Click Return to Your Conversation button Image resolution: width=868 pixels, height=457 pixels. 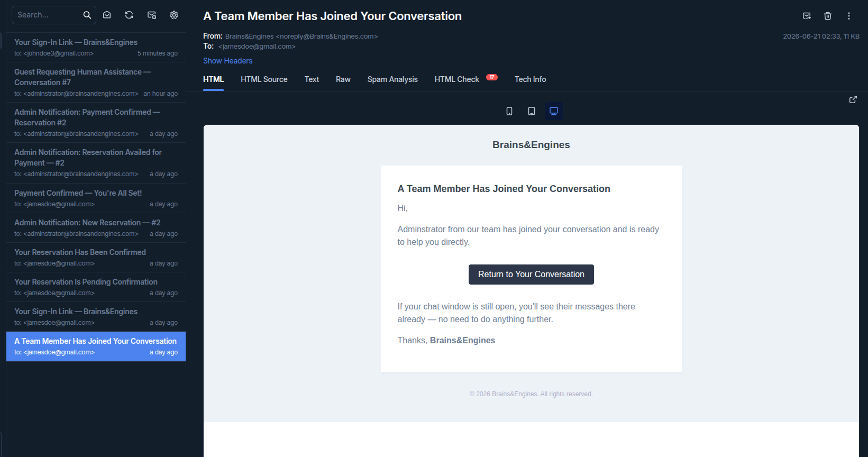tap(531, 275)
